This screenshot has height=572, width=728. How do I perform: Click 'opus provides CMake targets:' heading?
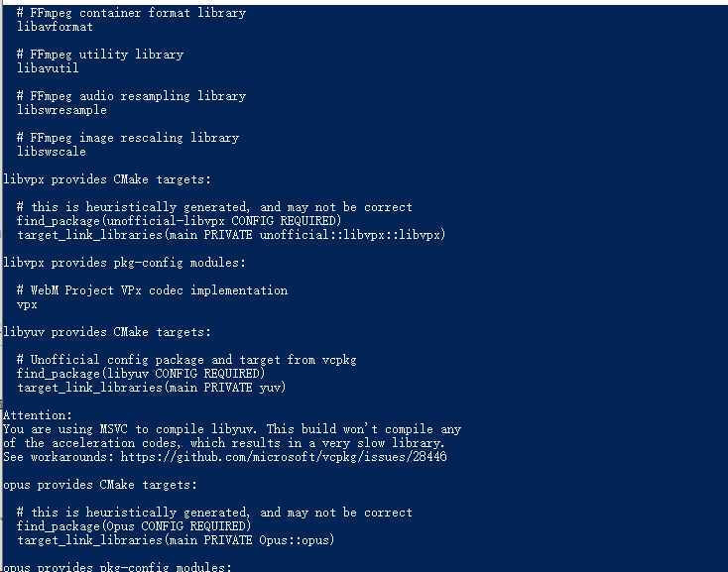pos(100,485)
